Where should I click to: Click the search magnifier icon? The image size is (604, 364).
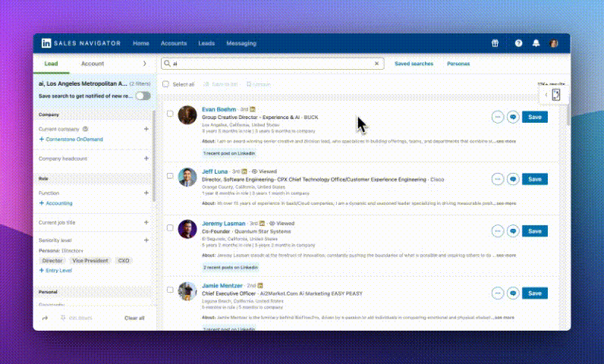(167, 64)
